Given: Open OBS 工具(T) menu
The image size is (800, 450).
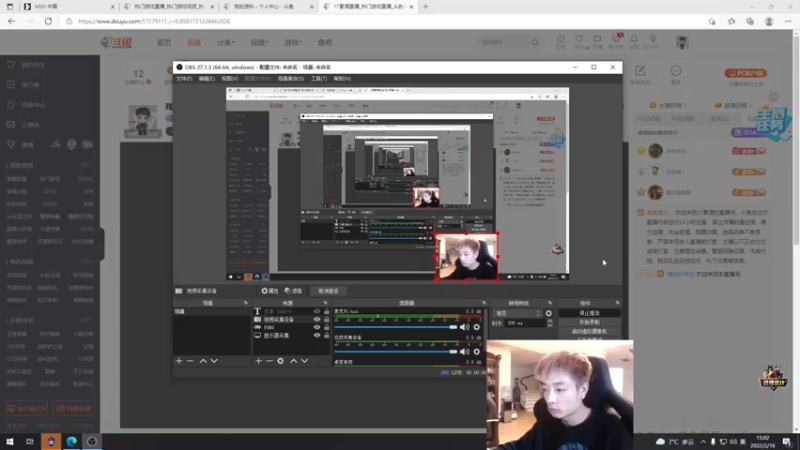Looking at the screenshot, I should [x=319, y=79].
